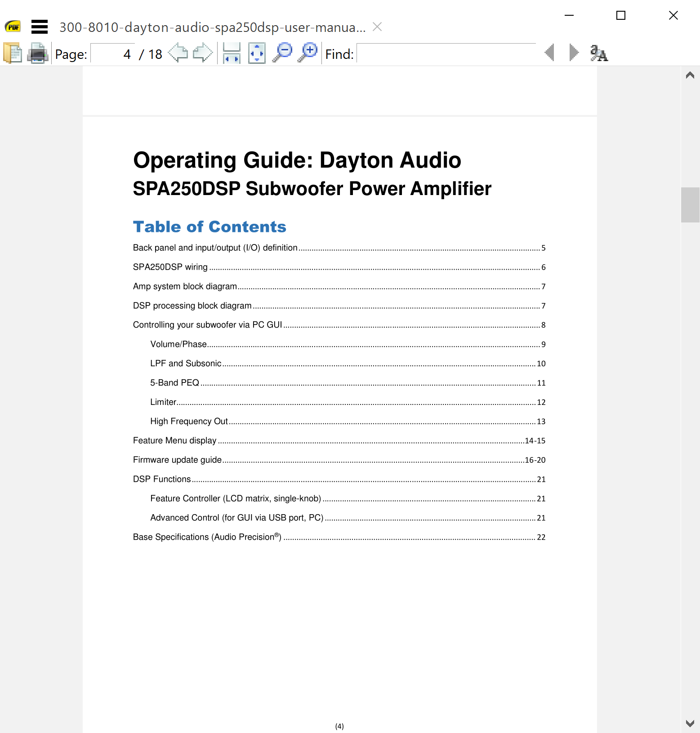Maximize the PDF viewer window

[x=621, y=15]
